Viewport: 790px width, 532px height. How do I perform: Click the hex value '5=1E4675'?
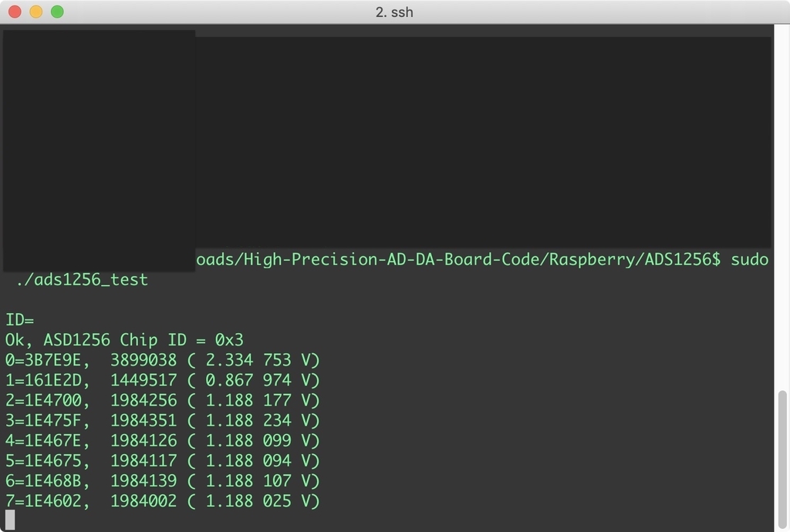43,460
